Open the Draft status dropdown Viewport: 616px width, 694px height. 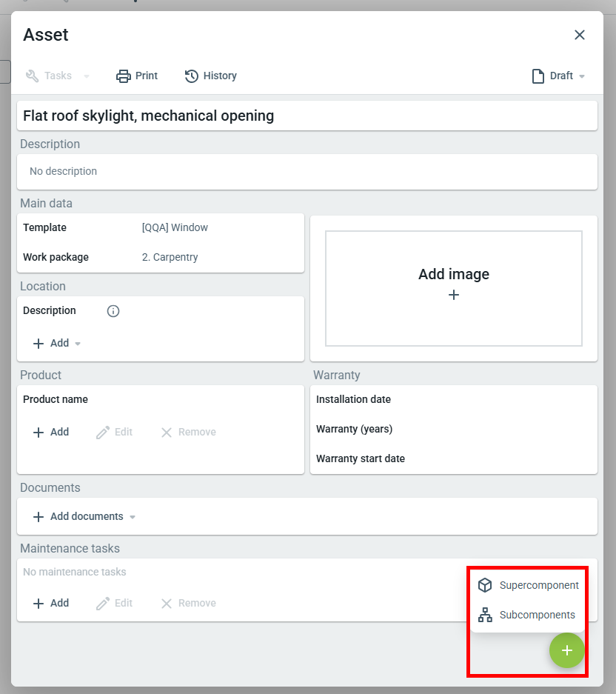click(559, 76)
